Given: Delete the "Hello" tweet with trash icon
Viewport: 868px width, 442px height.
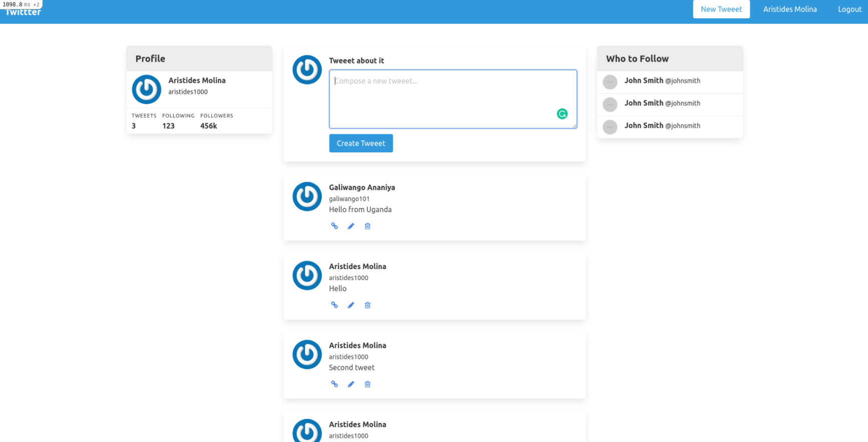Looking at the screenshot, I should pos(367,305).
